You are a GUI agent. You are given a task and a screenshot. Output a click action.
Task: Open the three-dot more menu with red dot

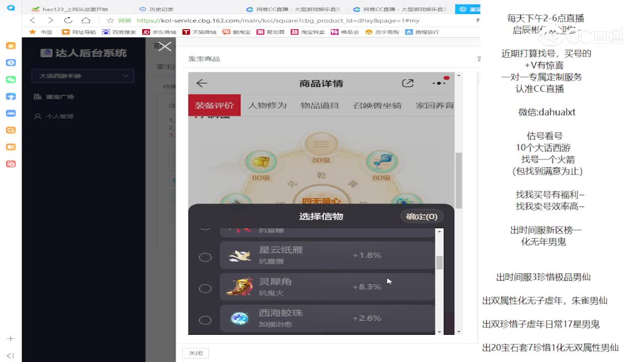pos(439,82)
